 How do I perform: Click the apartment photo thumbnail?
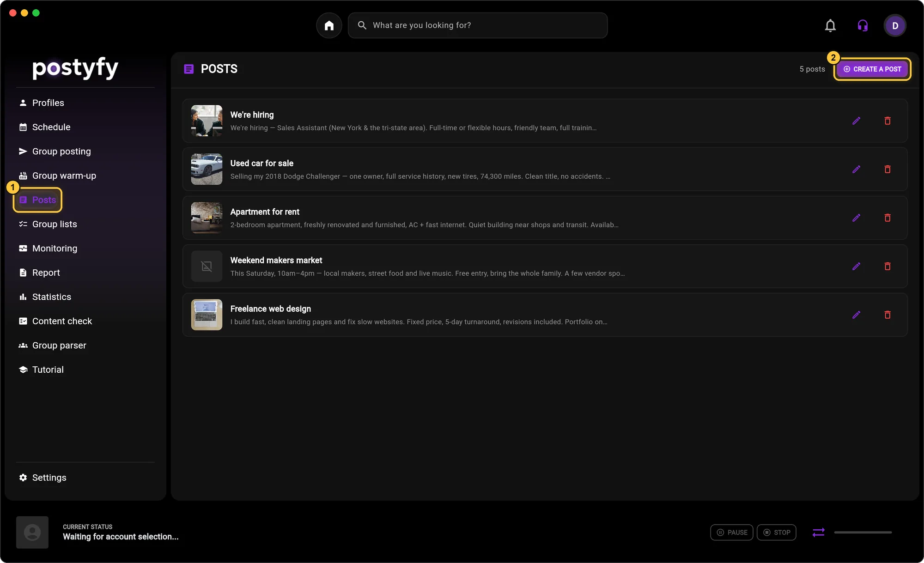pos(207,218)
